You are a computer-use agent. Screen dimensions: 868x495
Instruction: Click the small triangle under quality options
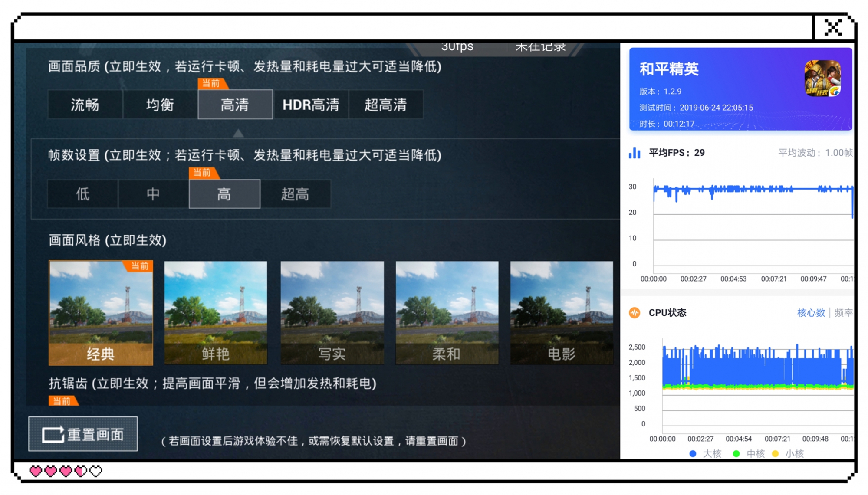238,133
